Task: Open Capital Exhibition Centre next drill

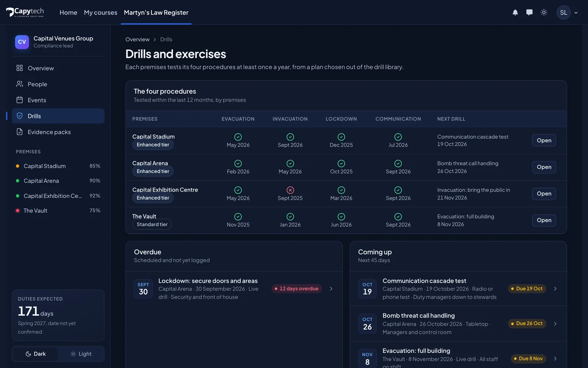Action: point(544,194)
